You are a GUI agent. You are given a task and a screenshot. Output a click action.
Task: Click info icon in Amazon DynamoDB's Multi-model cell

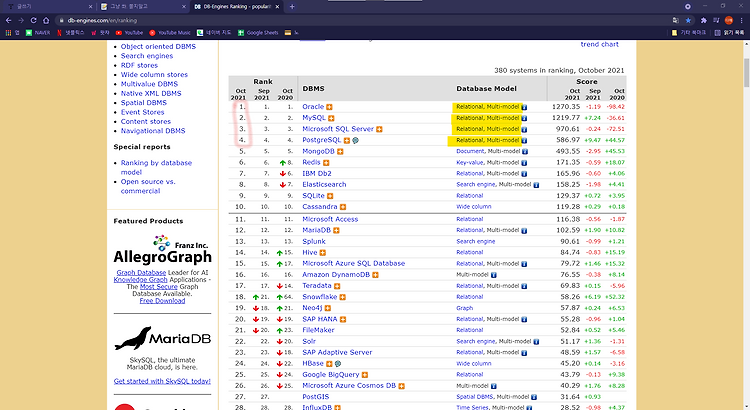[x=494, y=275]
